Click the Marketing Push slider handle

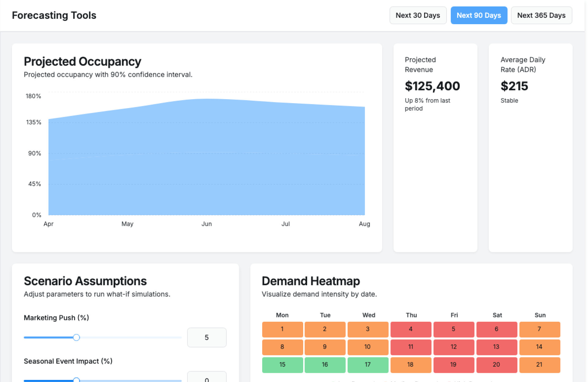click(x=77, y=337)
